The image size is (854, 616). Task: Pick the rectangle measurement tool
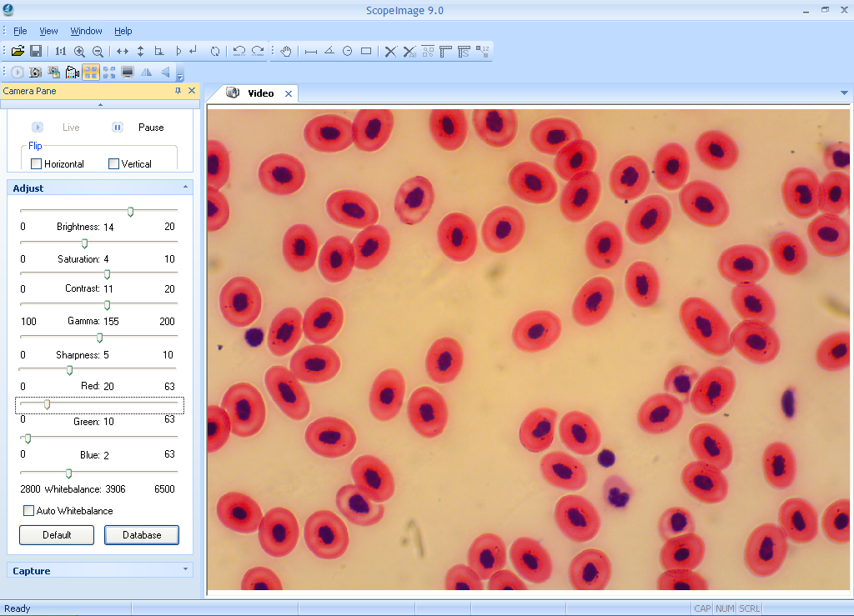pyautogui.click(x=366, y=51)
